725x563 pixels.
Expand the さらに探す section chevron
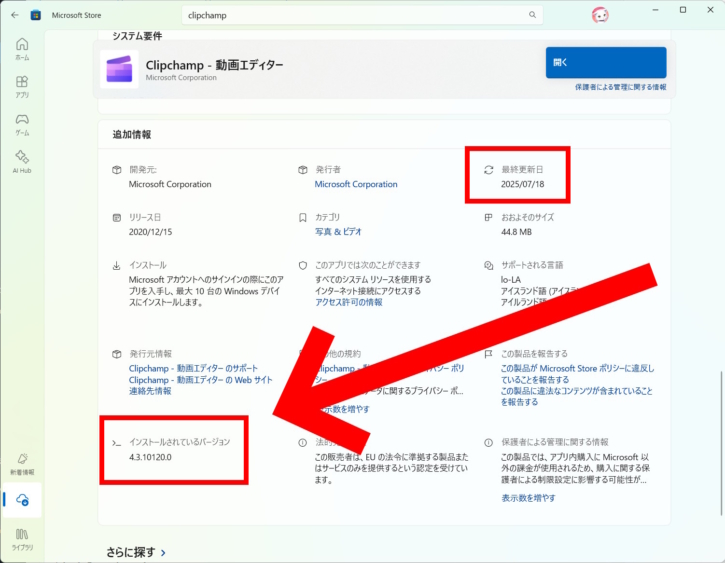pyautogui.click(x=163, y=552)
